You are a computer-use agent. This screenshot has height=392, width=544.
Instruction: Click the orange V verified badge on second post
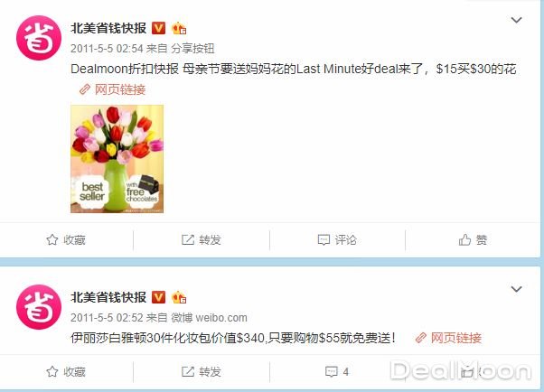coord(158,298)
